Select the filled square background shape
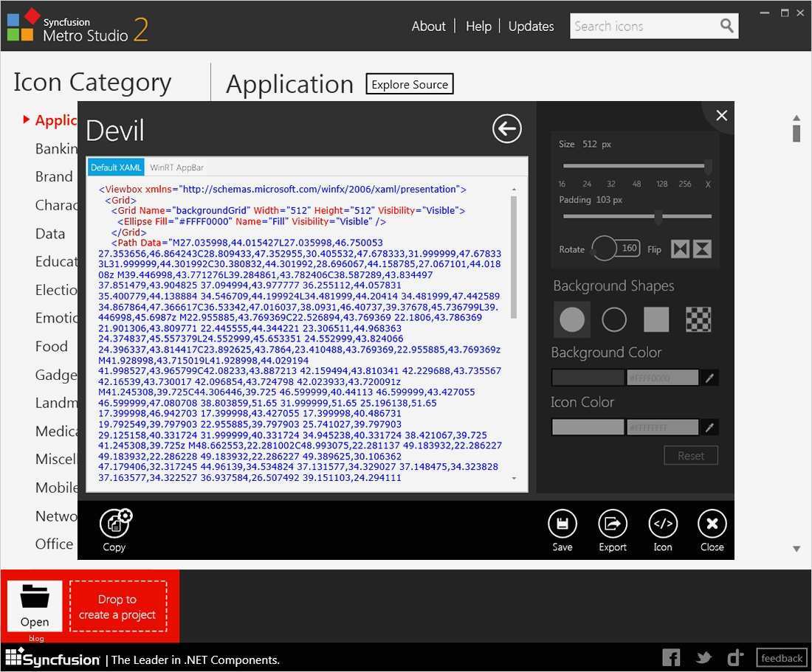Image resolution: width=812 pixels, height=672 pixels. [x=656, y=319]
